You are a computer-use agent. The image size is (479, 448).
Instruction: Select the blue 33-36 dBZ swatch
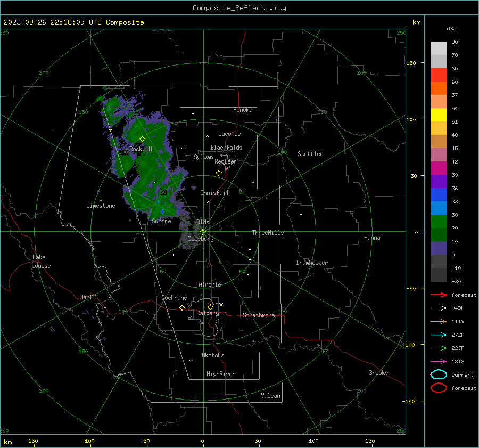tap(439, 195)
